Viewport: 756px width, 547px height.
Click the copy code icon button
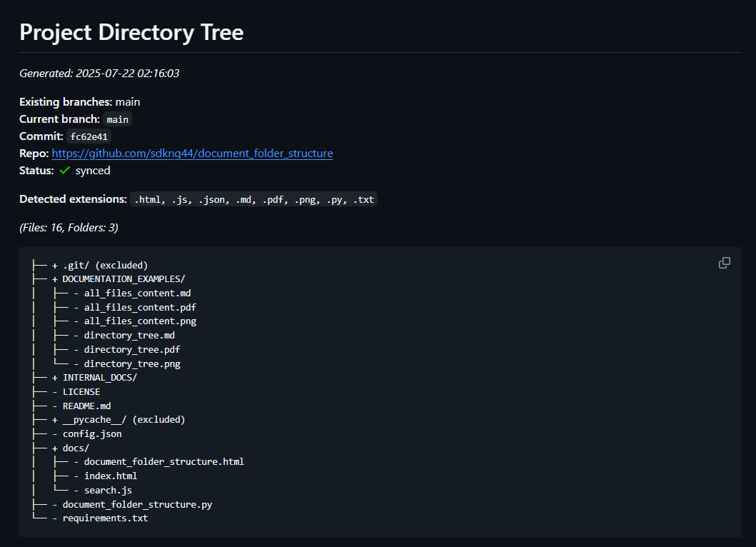(x=724, y=263)
